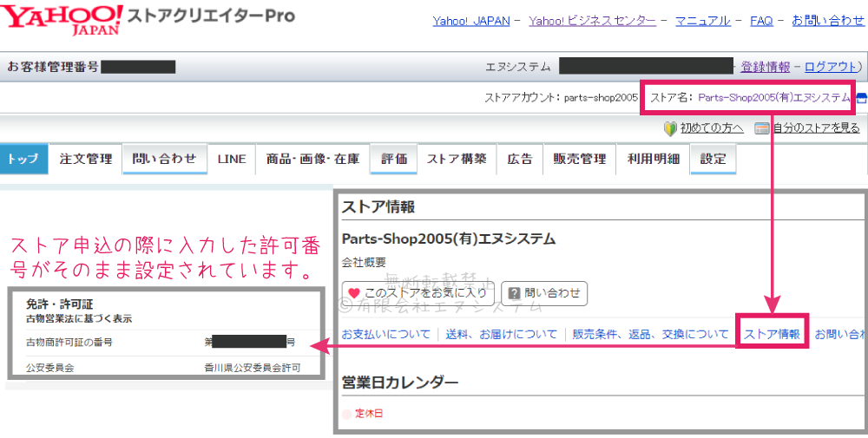Switch to the 問い合わせ tab
Viewport: 868px width, 438px height.
pos(164,160)
